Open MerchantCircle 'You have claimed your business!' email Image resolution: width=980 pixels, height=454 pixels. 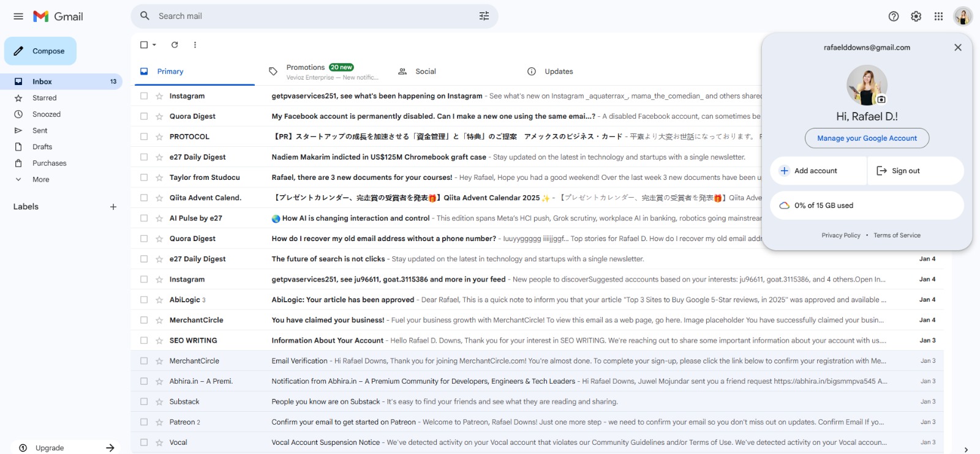coord(537,320)
